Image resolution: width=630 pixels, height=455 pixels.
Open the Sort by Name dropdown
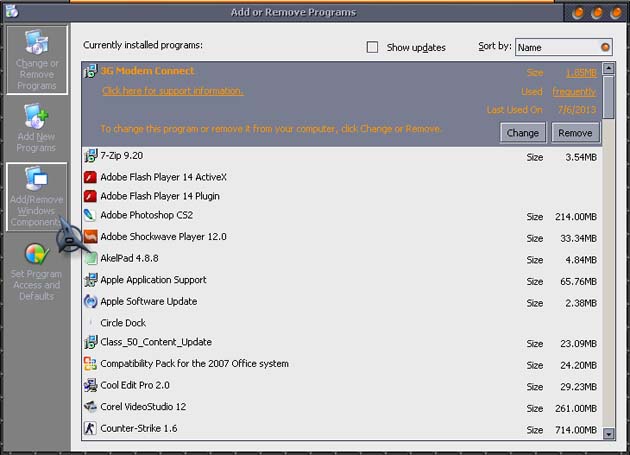tap(564, 47)
